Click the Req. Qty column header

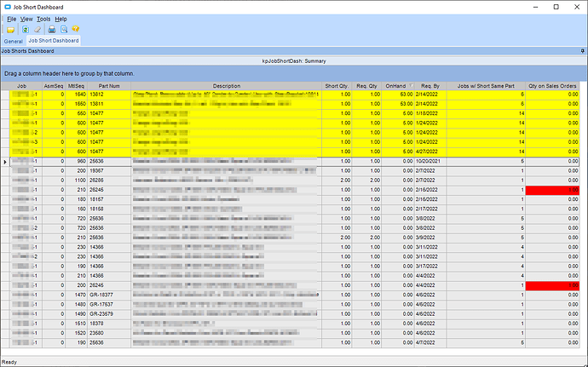pyautogui.click(x=366, y=86)
